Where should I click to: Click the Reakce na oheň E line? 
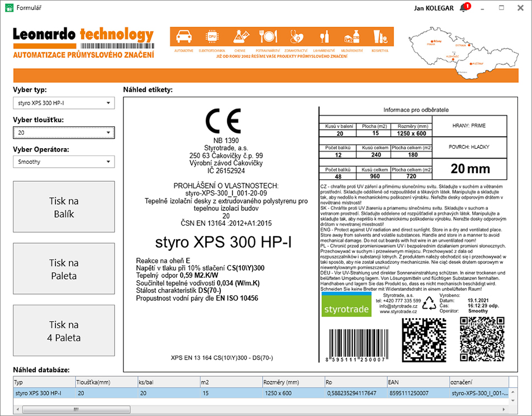click(x=163, y=261)
